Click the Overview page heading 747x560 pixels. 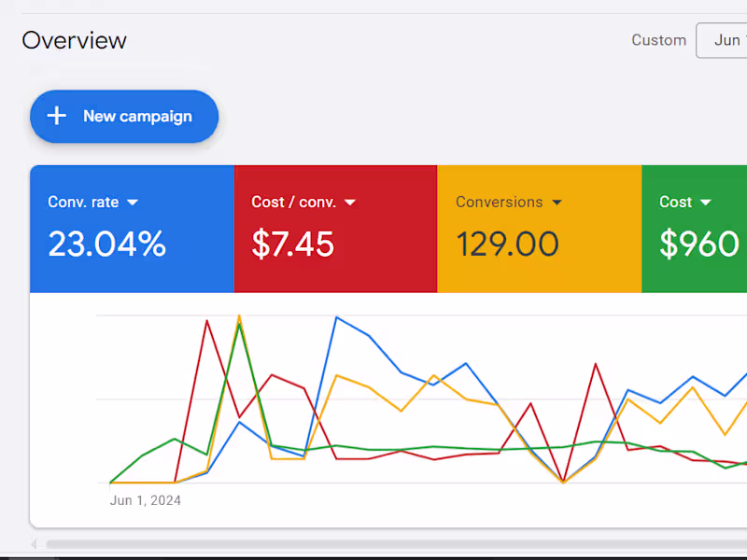[x=75, y=40]
